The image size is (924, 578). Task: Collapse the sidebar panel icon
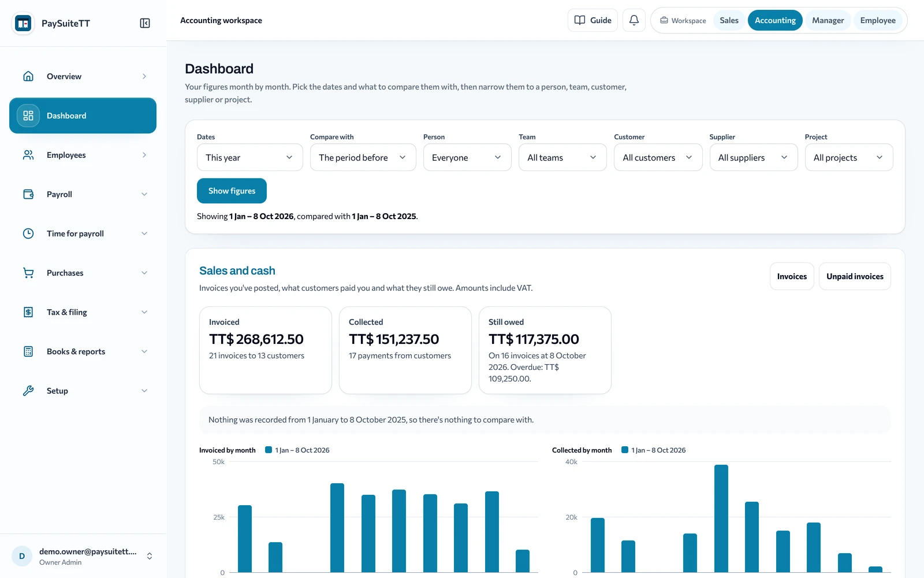coord(145,23)
